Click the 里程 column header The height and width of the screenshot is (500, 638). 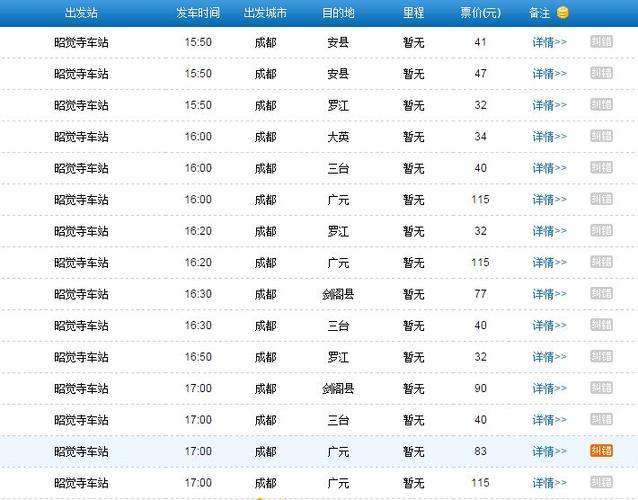coord(413,13)
